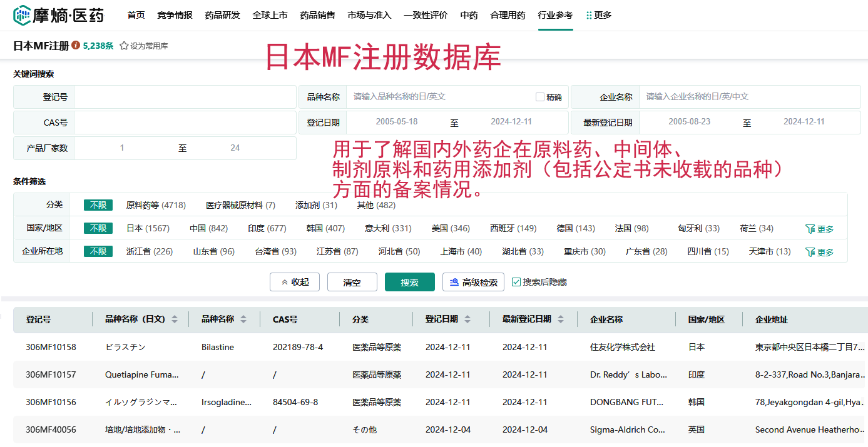Open the 更多 grid menu icon
Image resolution: width=868 pixels, height=447 pixels.
coord(589,16)
